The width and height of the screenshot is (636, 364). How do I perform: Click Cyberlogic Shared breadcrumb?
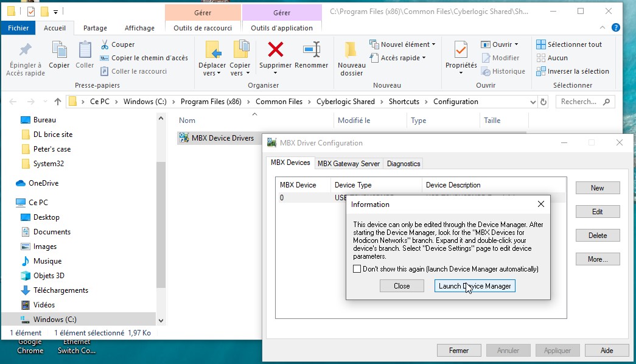[346, 102]
